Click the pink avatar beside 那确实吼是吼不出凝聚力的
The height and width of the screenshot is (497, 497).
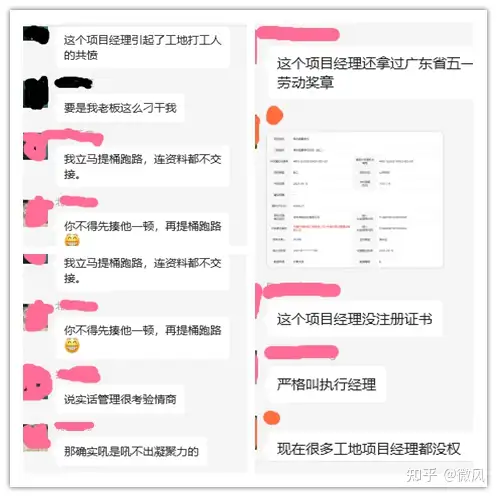click(x=36, y=437)
